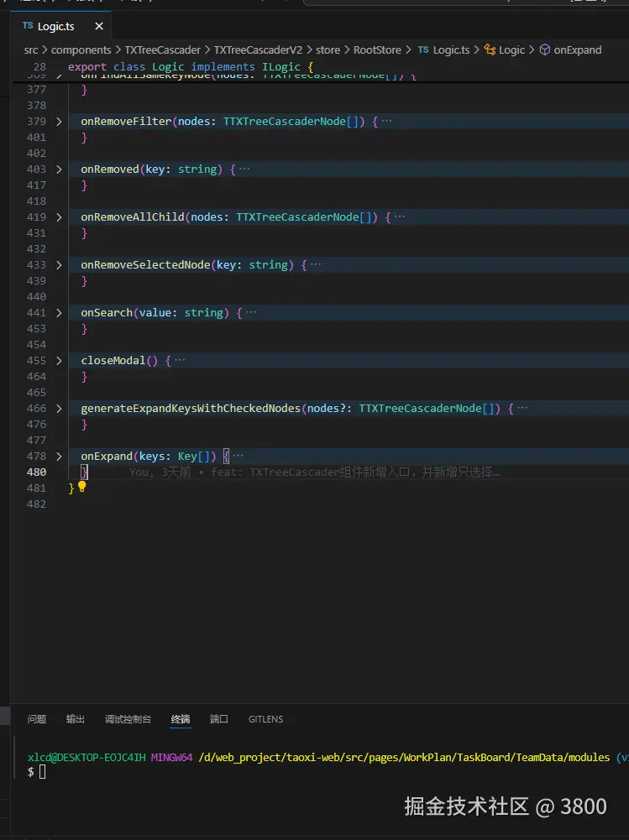Expand the folded onRemoveFilter method

[x=59, y=122]
